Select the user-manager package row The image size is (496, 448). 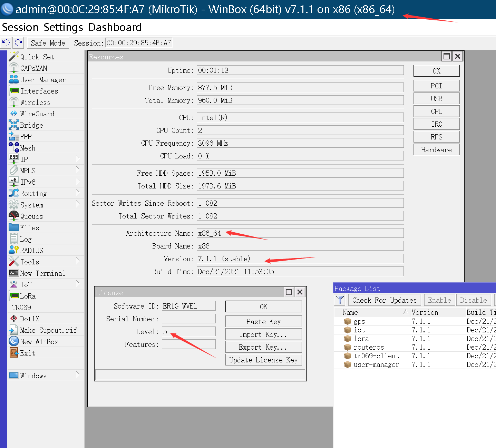coord(415,364)
